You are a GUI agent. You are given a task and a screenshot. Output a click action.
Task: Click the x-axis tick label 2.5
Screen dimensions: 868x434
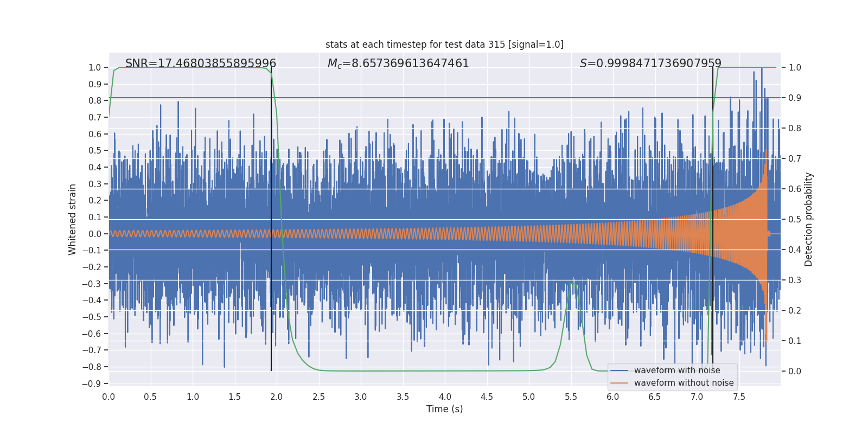(318, 397)
